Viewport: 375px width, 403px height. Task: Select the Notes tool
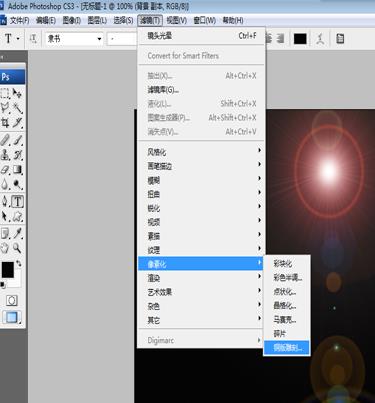[5, 233]
